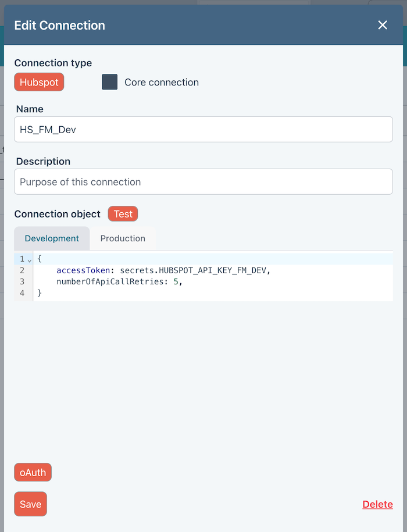Toggle the Core connection checkbox
The image size is (407, 532).
[x=109, y=82]
